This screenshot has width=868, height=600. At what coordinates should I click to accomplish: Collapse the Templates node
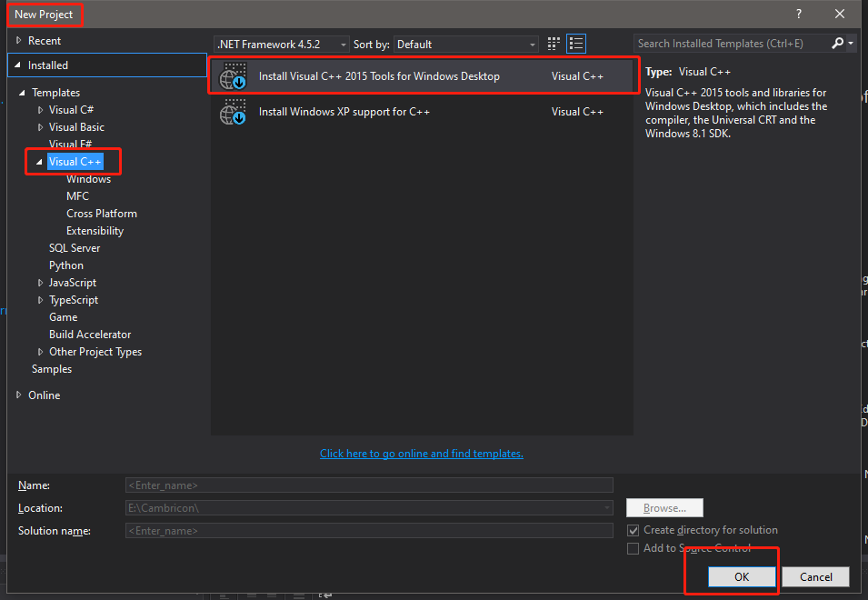[22, 93]
